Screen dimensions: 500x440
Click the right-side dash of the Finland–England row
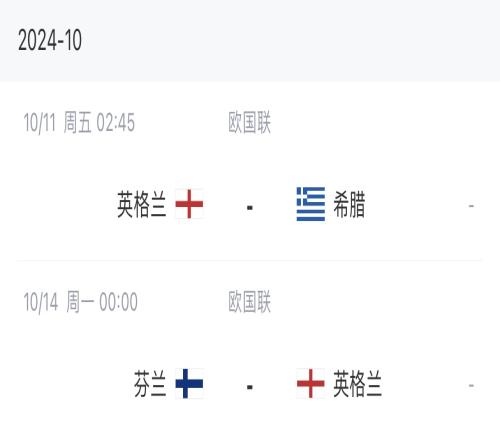(x=471, y=386)
